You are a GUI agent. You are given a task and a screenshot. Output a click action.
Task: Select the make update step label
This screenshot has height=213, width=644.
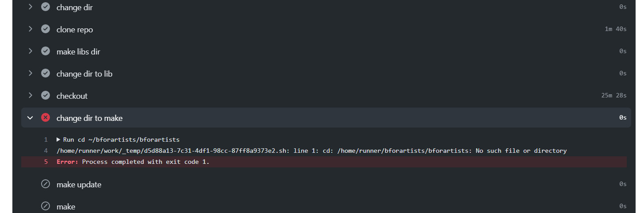(x=79, y=185)
